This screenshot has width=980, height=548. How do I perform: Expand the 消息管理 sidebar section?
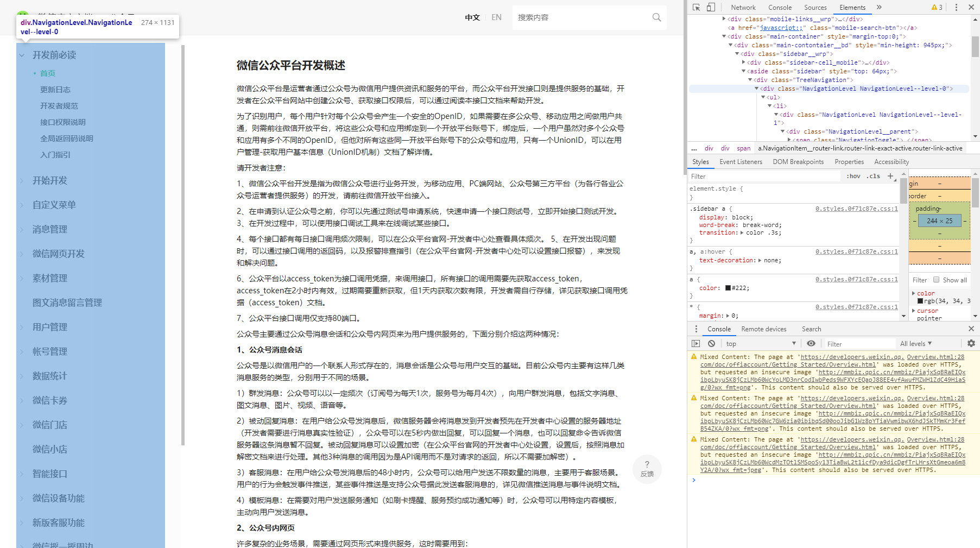(x=22, y=229)
